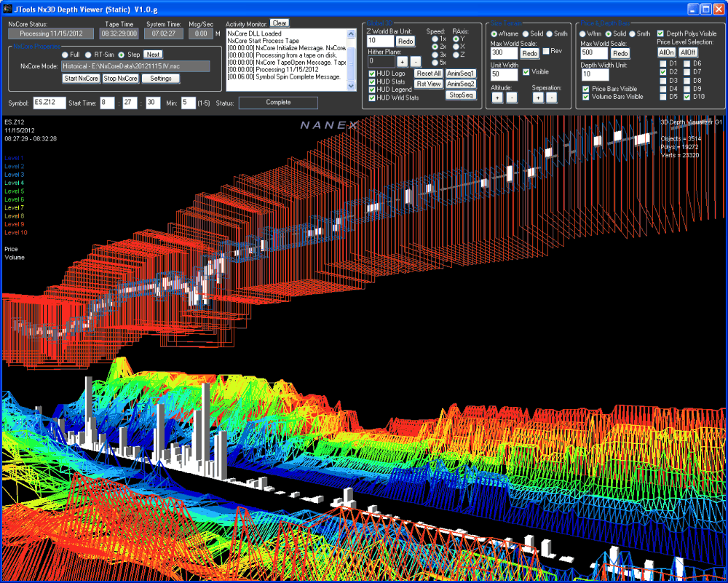Click the Start Time hour field
This screenshot has width=728, height=583.
coord(107,103)
